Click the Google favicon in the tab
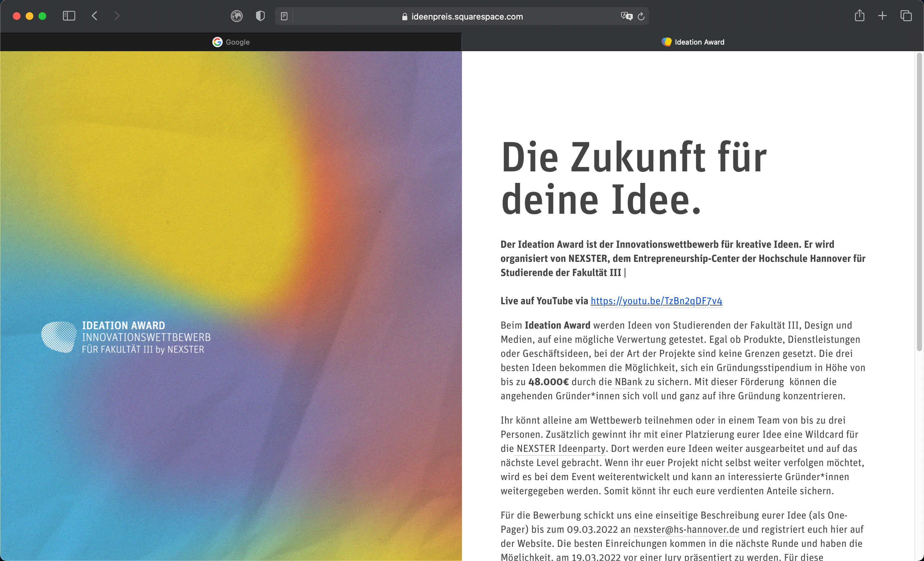This screenshot has width=924, height=561. pyautogui.click(x=218, y=42)
